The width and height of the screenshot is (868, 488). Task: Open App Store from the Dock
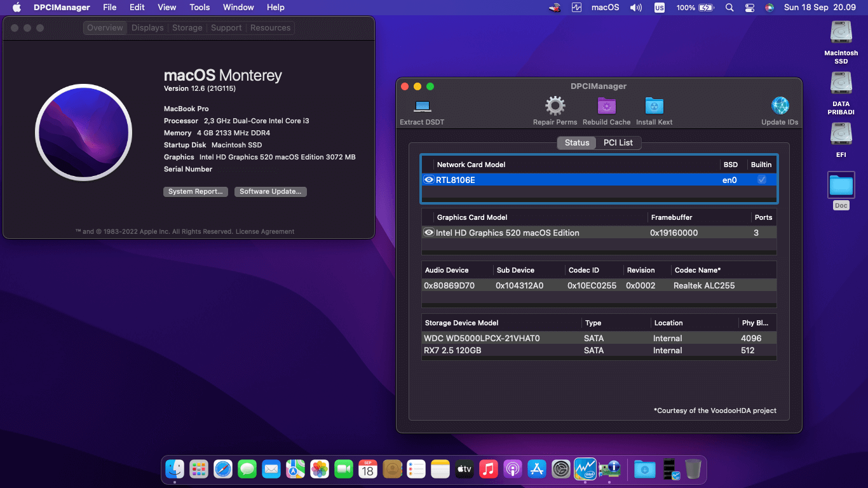(x=537, y=469)
